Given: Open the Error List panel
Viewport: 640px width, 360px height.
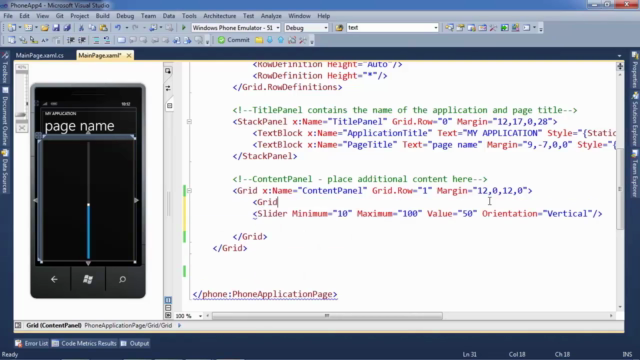Looking at the screenshot, I should coord(31,343).
